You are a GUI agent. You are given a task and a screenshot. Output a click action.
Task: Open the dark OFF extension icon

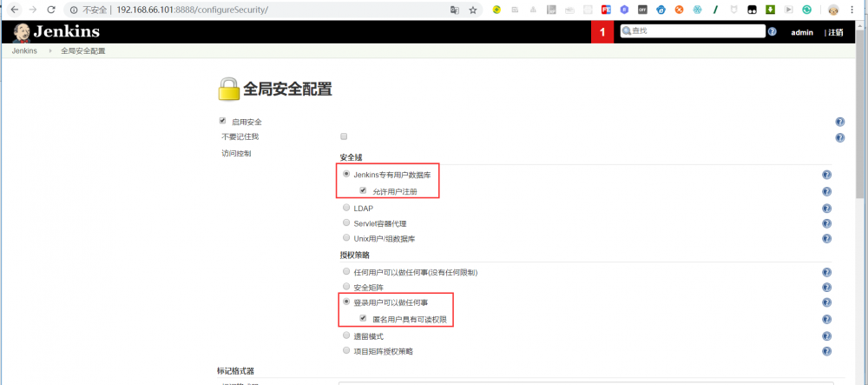(x=642, y=10)
